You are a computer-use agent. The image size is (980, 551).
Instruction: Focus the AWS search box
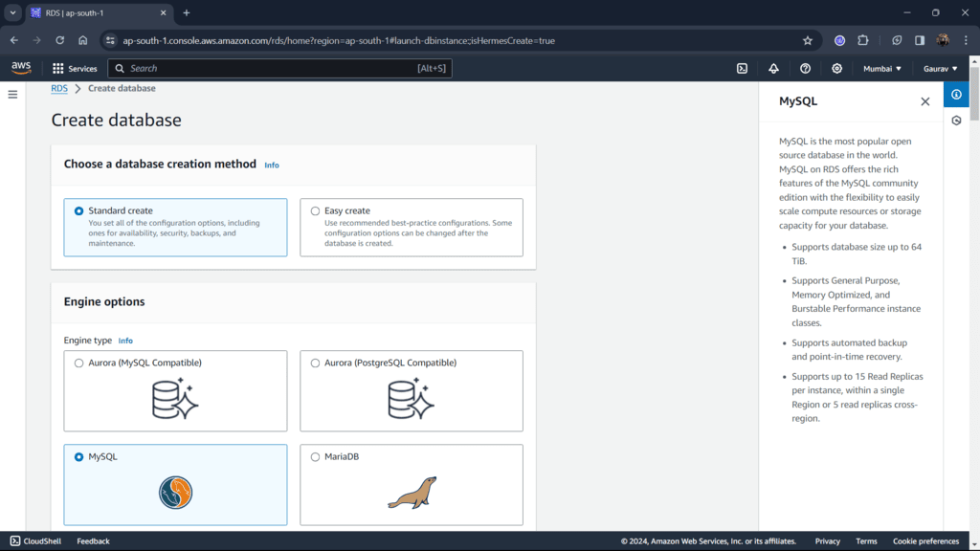coord(280,68)
